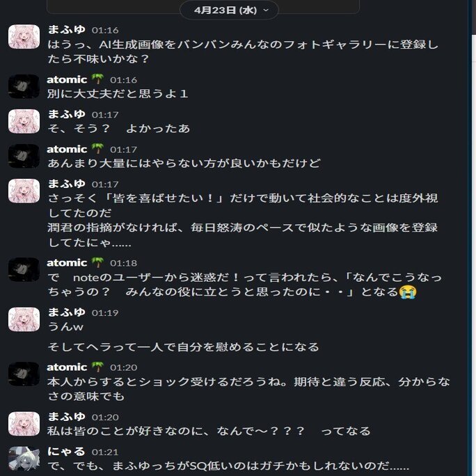Click the 01:16 timestamp on まふゆ's first message

[105, 30]
